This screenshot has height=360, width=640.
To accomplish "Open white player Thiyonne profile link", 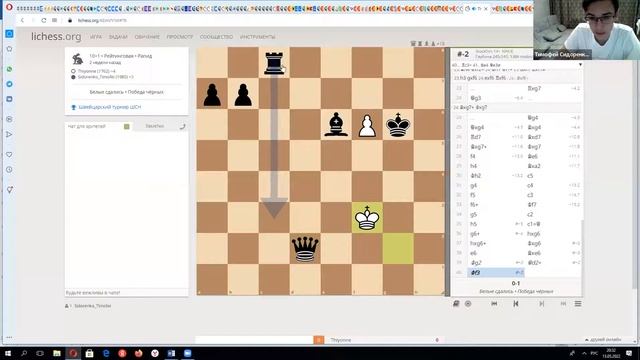I will pos(96,71).
